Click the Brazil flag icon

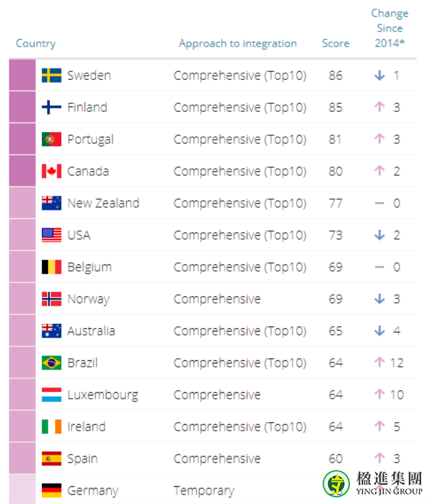(51, 363)
